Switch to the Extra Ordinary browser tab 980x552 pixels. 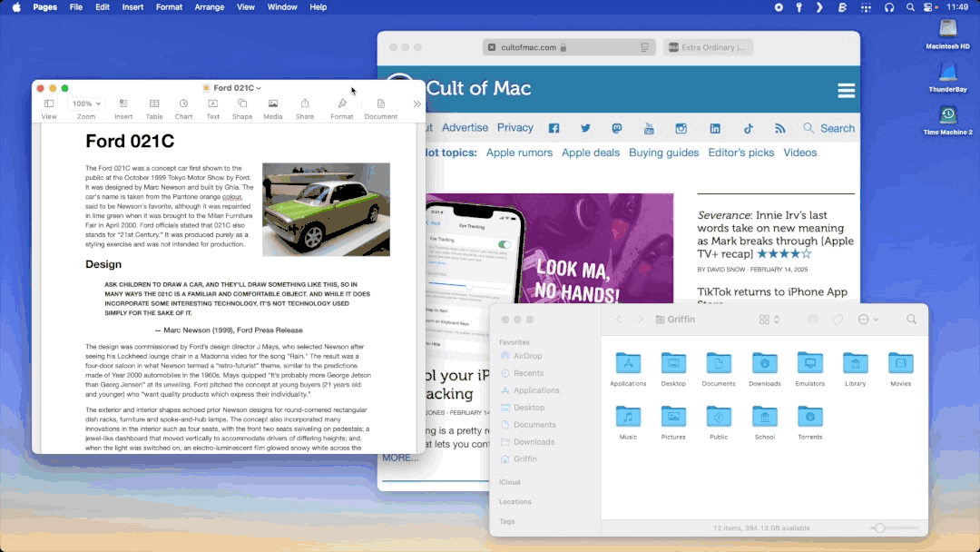click(x=709, y=47)
